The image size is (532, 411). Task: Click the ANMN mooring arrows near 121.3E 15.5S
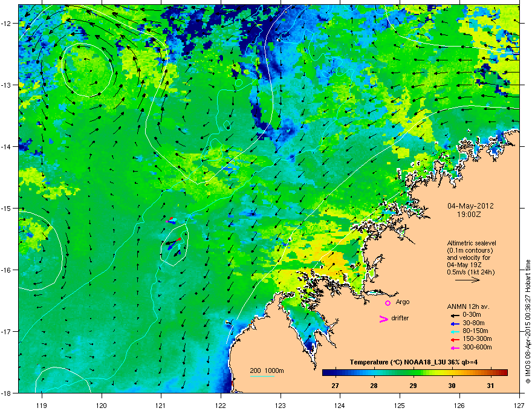(x=174, y=246)
